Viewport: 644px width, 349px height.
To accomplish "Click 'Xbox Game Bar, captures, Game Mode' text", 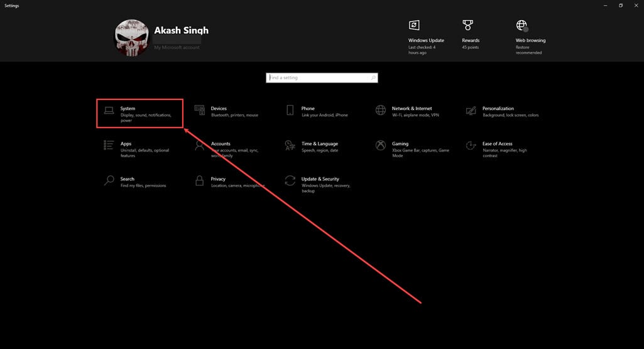I will click(x=420, y=153).
